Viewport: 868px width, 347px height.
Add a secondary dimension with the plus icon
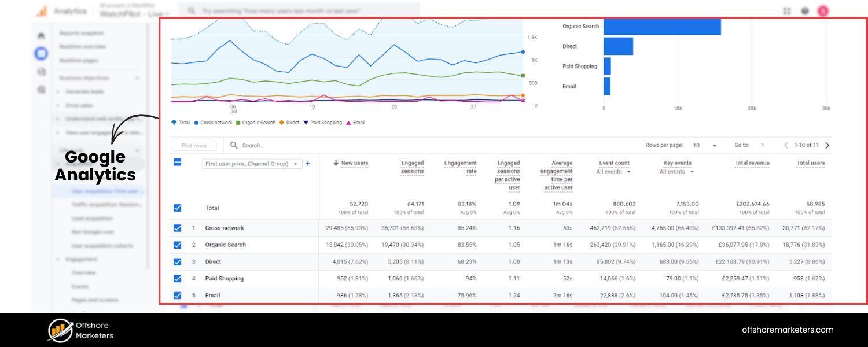[307, 164]
